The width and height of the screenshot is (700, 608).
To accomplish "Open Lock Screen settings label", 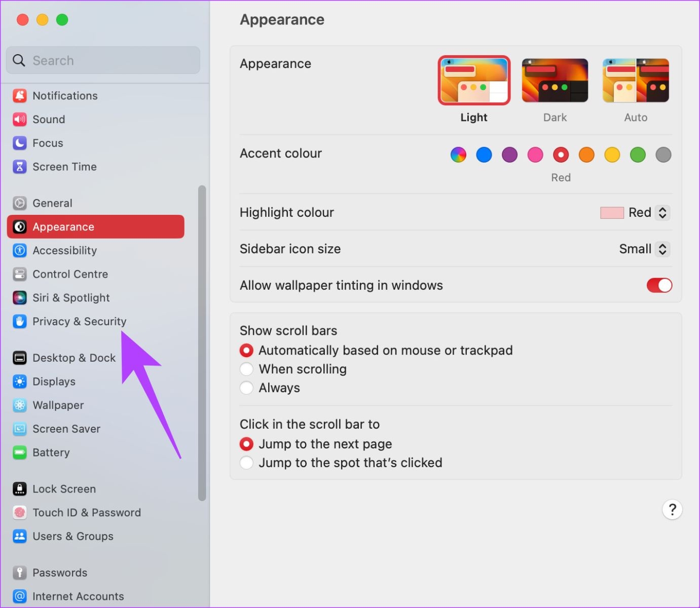I will (x=64, y=489).
